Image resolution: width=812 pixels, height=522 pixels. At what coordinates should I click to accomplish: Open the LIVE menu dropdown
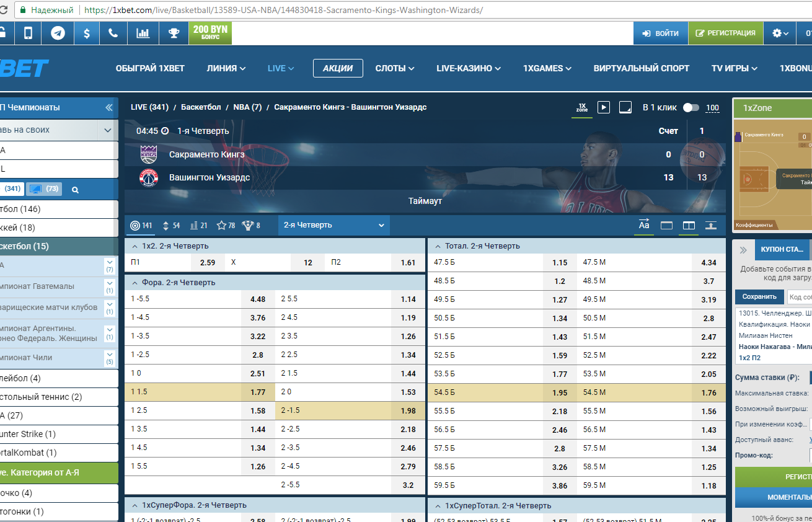tap(281, 68)
